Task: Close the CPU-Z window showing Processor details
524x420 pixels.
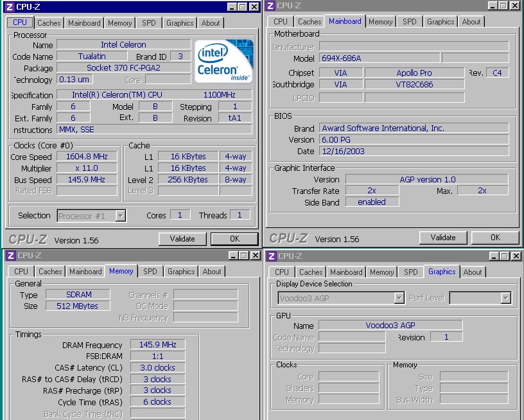Action: click(256, 6)
